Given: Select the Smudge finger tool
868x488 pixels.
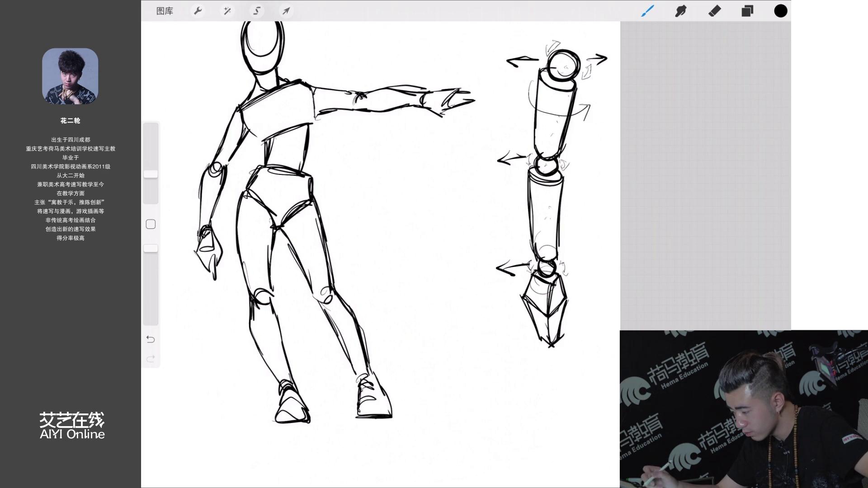Looking at the screenshot, I should [681, 11].
